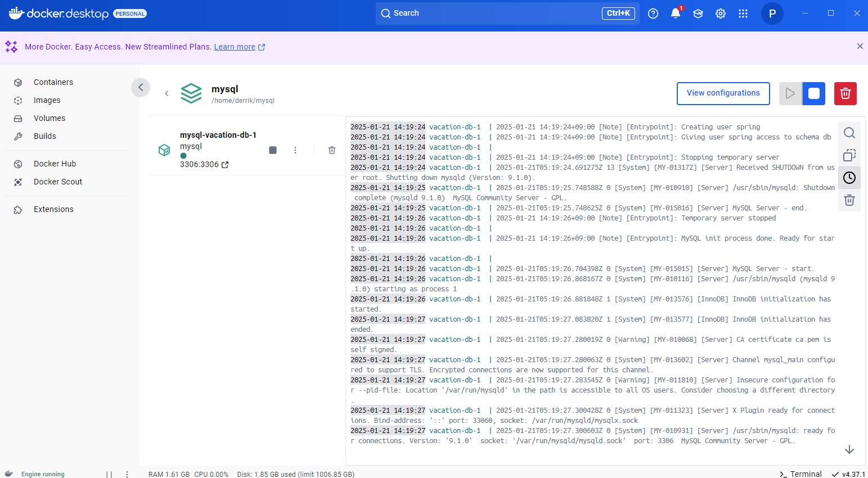868x478 pixels.
Task: Open the Learning center icon
Action: point(698,13)
